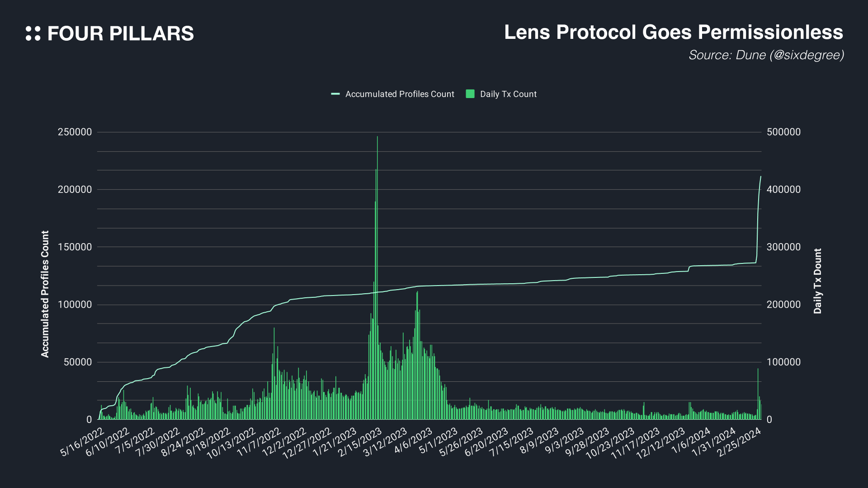Click the Daily Tx Count green legend swatch
This screenshot has height=488, width=868.
[470, 94]
